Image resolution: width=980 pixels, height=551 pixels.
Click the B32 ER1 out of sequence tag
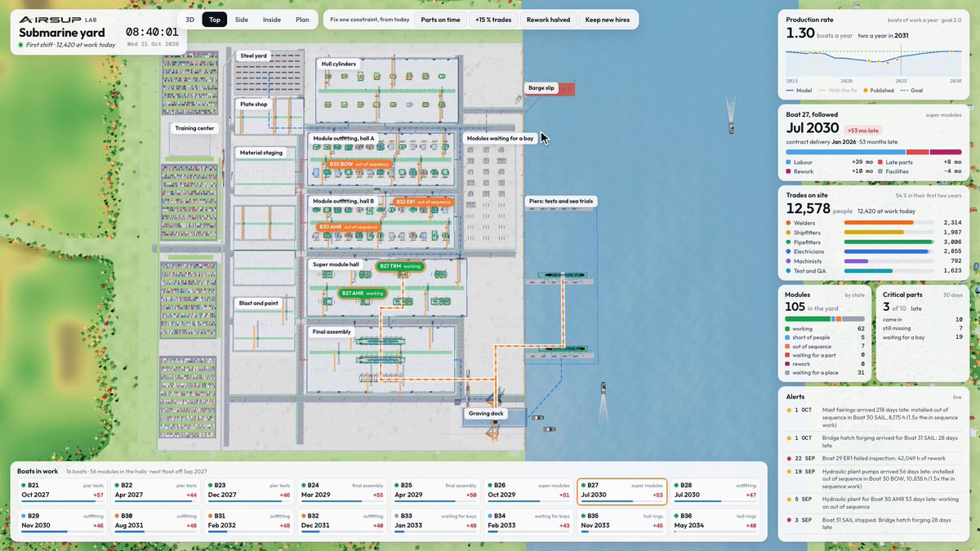point(423,202)
